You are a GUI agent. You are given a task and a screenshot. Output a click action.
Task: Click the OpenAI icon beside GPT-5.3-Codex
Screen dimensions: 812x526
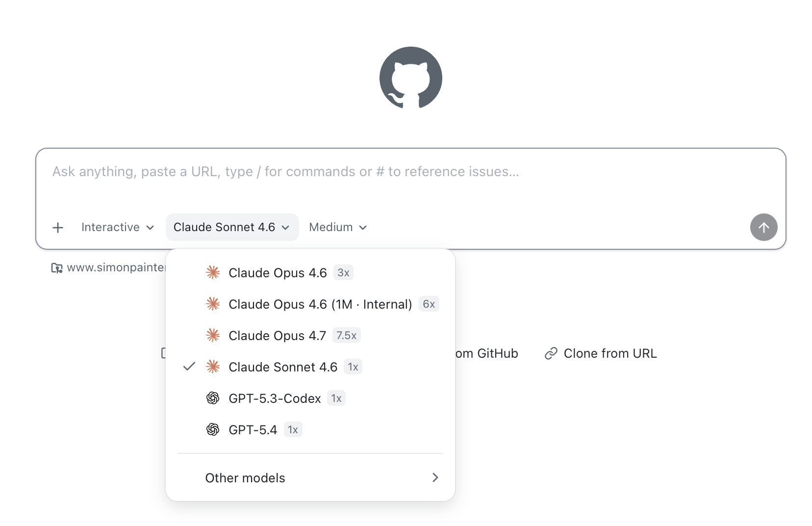(x=213, y=398)
